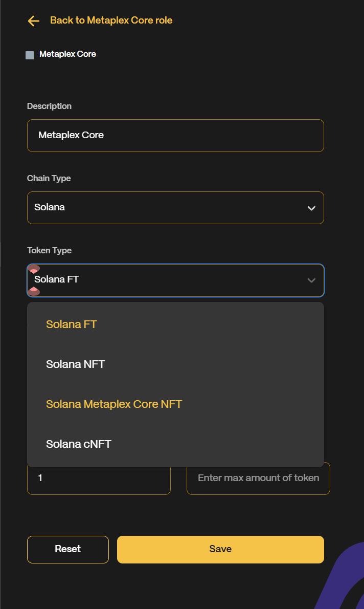Click the Token Type chevron arrow
The image size is (364, 609).
[311, 280]
